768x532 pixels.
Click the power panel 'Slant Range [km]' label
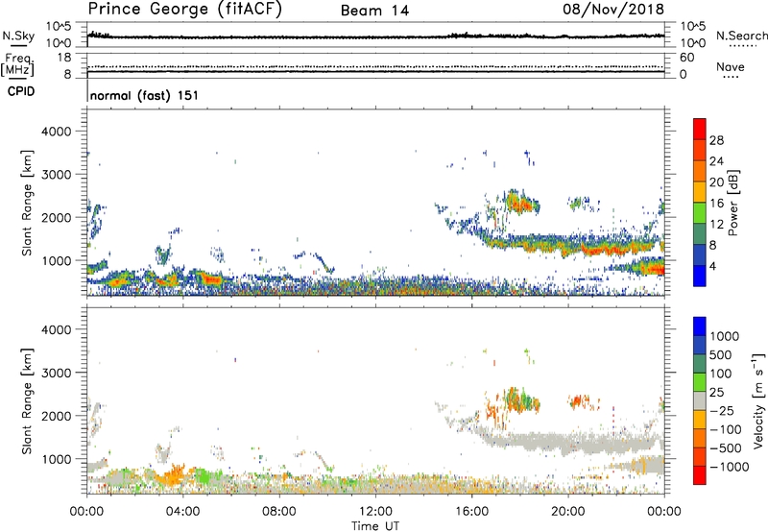click(27, 203)
